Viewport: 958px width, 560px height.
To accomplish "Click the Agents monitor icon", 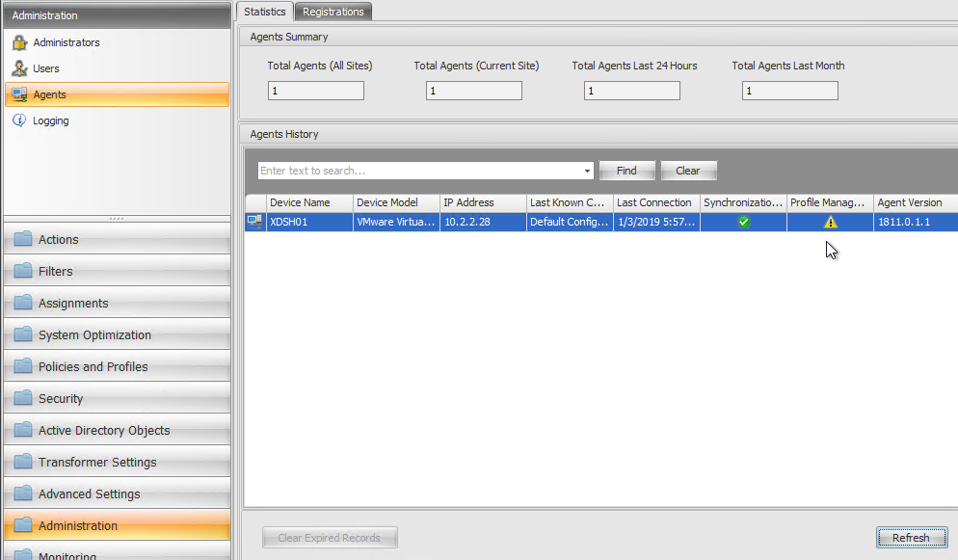I will (19, 94).
